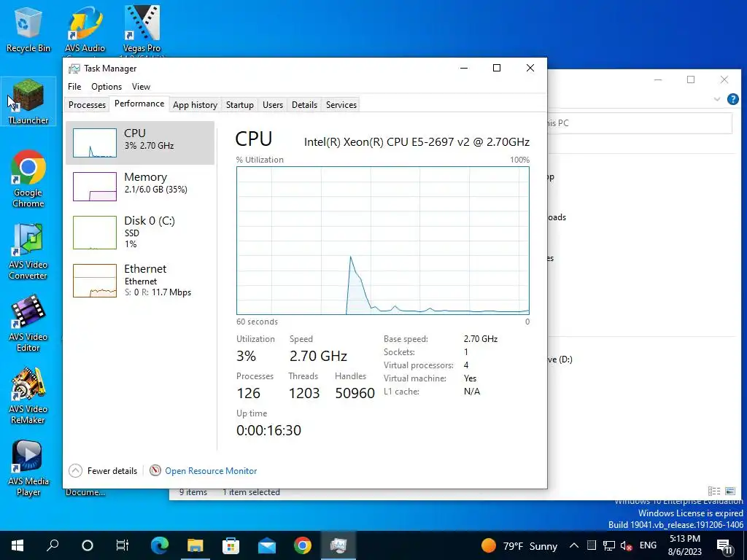
Task: Open the Google Chrome desktop shortcut
Action: [x=28, y=179]
